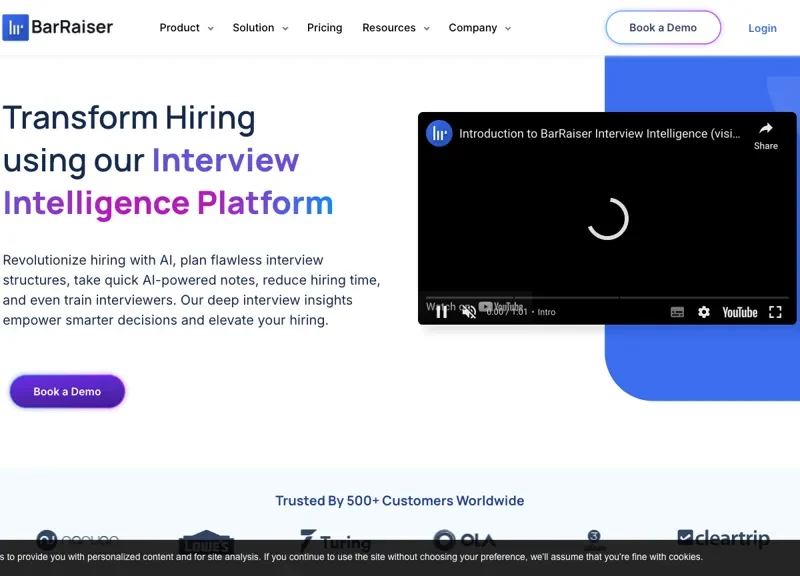The image size is (800, 576).
Task: Expand the Product dropdown menu
Action: (186, 28)
